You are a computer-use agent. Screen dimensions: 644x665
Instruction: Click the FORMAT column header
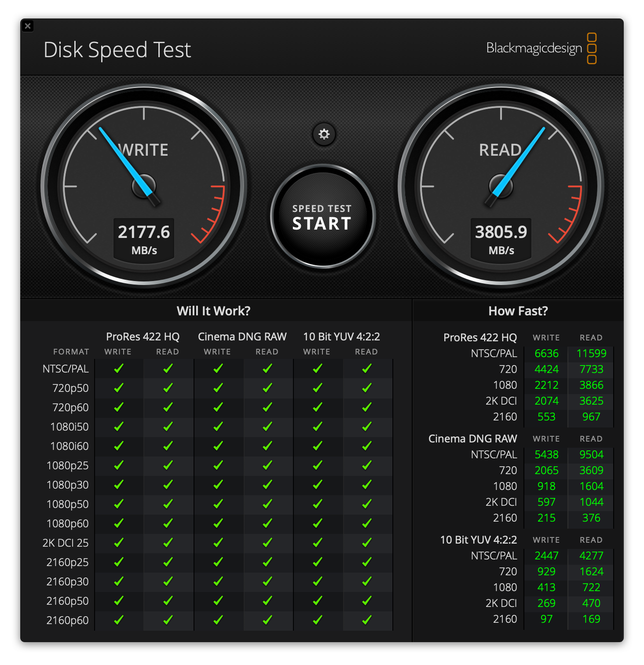coord(71,352)
